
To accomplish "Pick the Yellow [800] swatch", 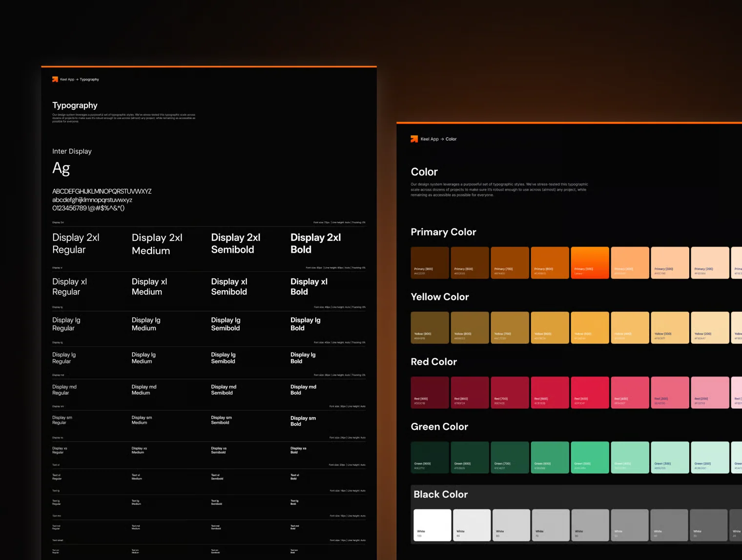I will tap(470, 328).
